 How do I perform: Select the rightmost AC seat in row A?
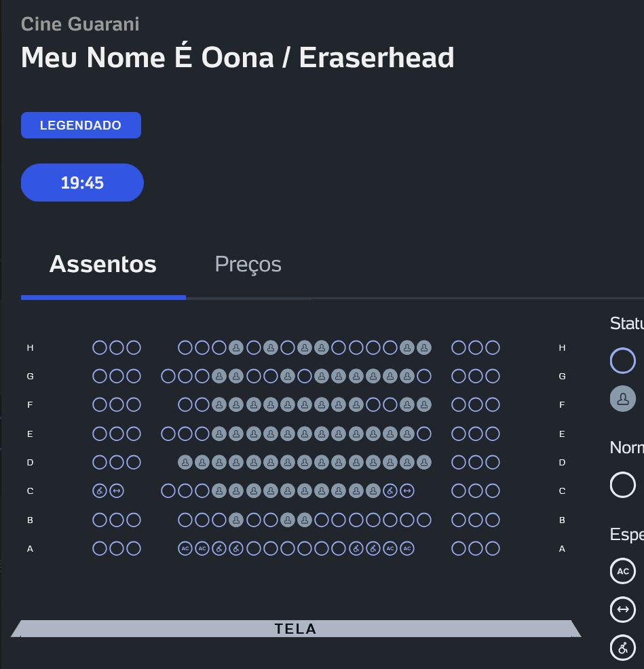[407, 548]
